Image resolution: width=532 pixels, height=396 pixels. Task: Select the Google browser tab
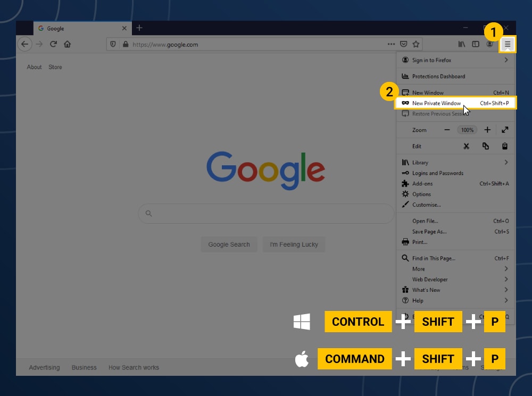click(x=82, y=29)
